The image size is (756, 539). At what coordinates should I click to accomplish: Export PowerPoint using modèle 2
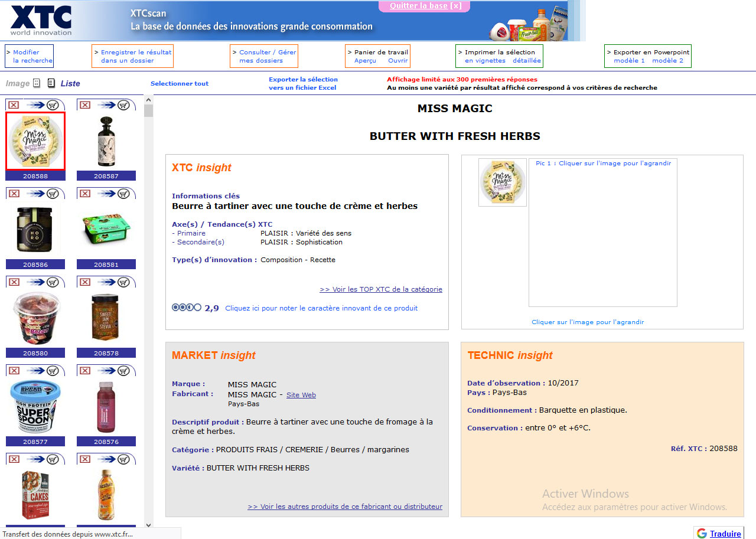coord(667,60)
